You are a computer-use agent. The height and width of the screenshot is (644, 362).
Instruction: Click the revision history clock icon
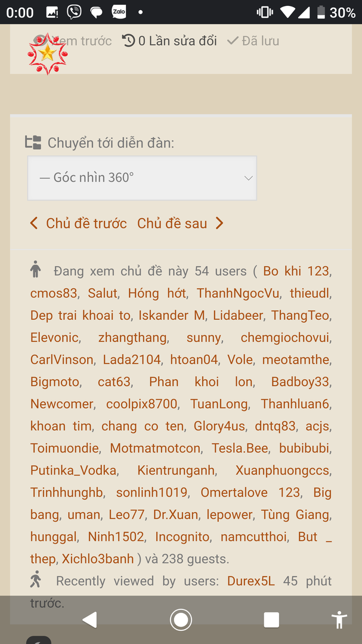click(x=128, y=41)
